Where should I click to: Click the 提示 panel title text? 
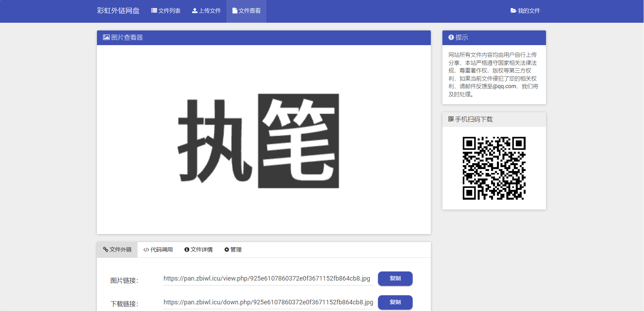click(x=462, y=37)
